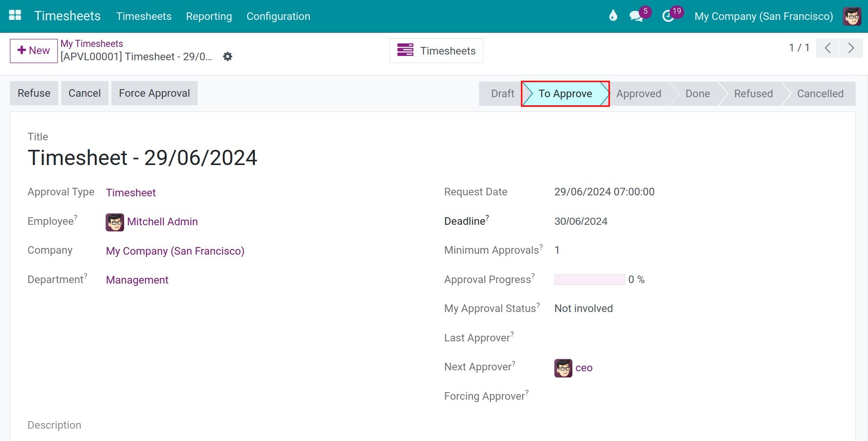Screen dimensions: 868x441
Task: Click Mitchell Admin employee avatar
Action: point(115,222)
